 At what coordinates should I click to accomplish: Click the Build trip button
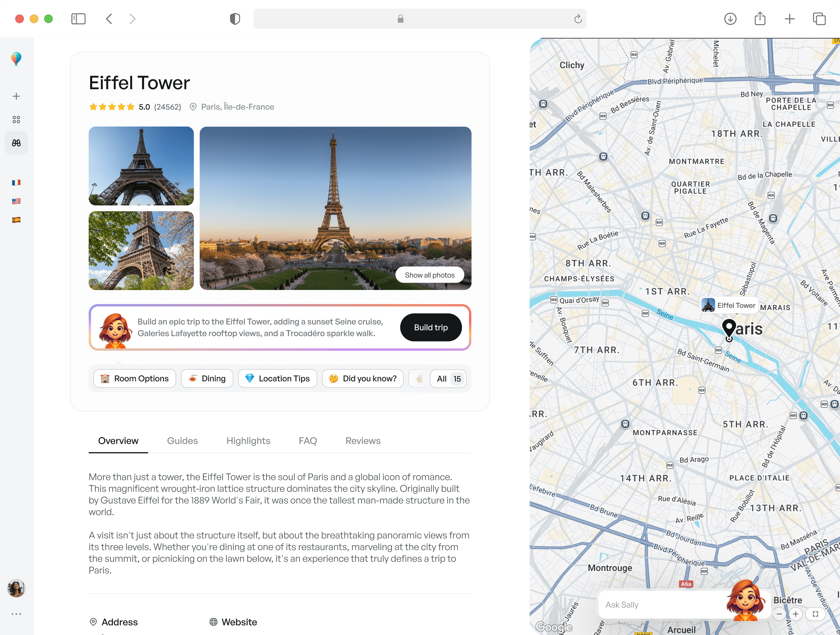(x=430, y=327)
